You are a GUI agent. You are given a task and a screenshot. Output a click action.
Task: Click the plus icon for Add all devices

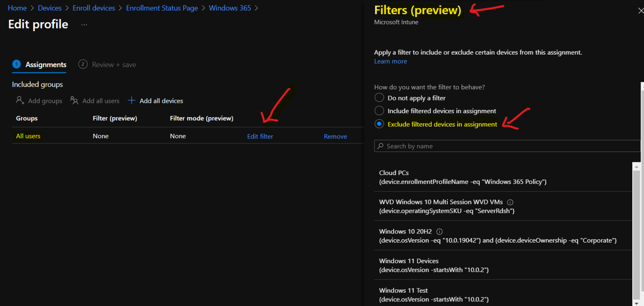[x=131, y=100]
